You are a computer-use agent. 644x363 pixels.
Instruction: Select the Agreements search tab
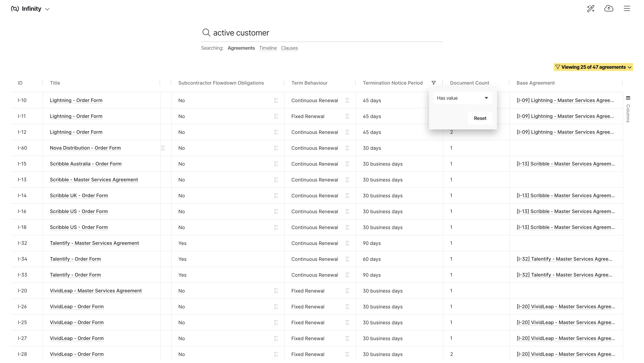[x=241, y=48]
